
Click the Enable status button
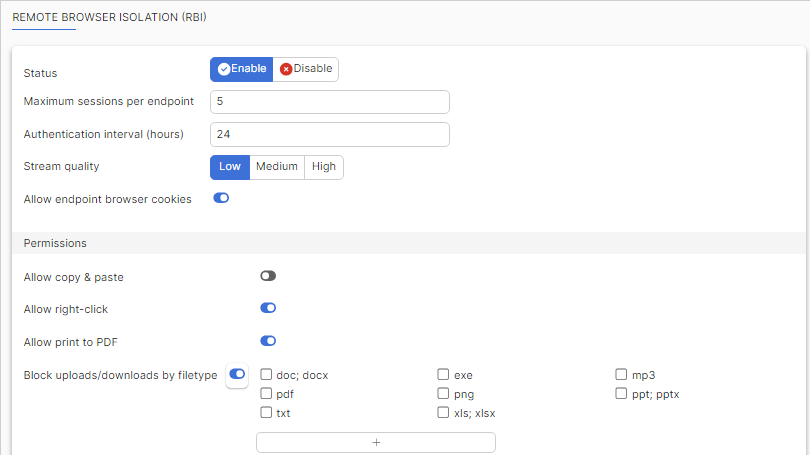pyautogui.click(x=241, y=69)
